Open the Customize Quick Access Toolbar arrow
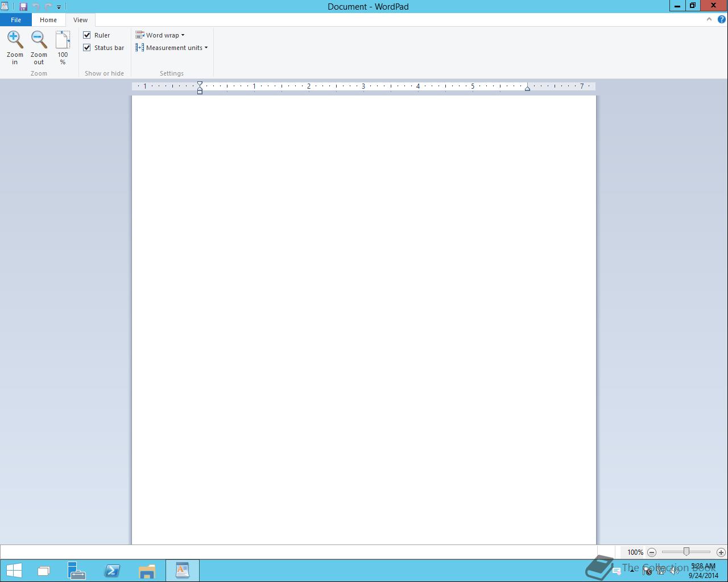The width and height of the screenshot is (728, 582). [59, 7]
